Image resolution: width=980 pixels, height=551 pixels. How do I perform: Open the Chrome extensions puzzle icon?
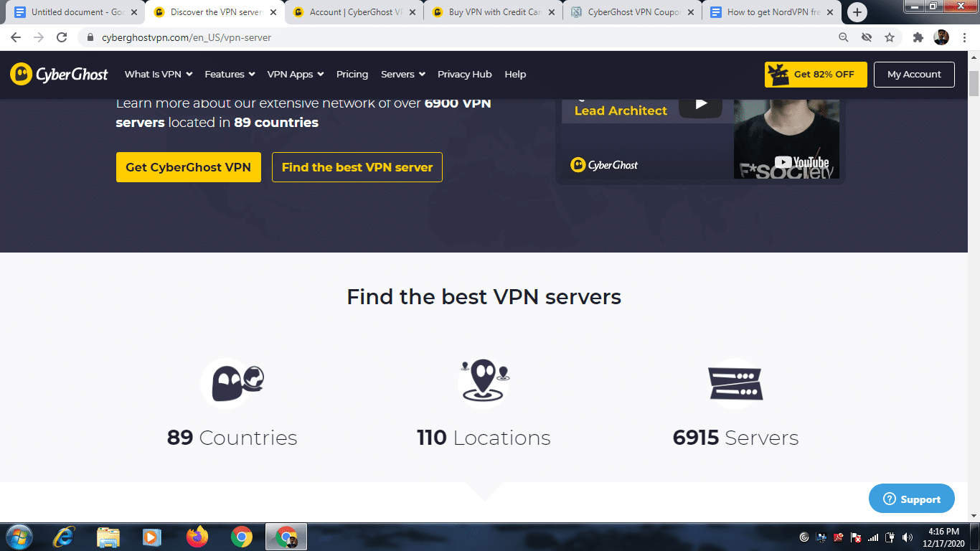[x=918, y=37]
